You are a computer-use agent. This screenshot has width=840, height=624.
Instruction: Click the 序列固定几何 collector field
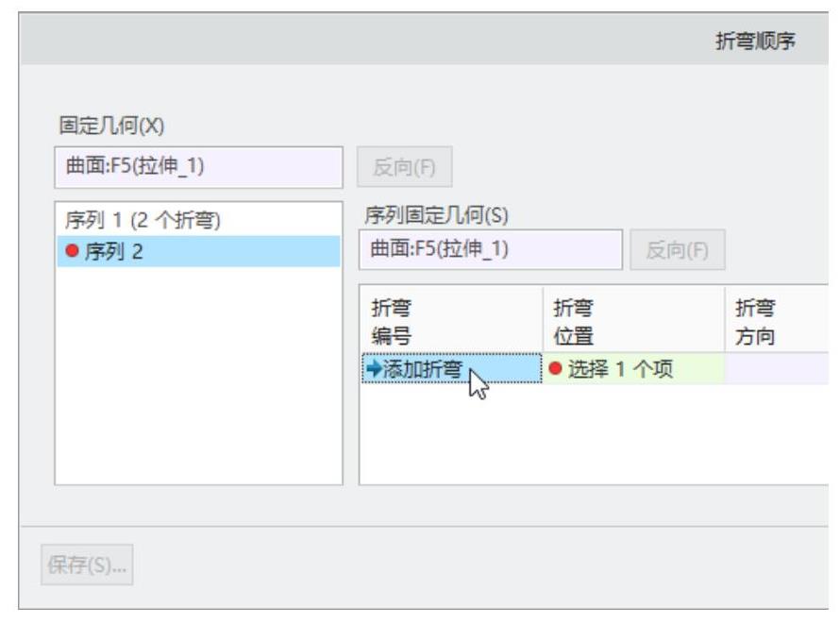point(490,250)
